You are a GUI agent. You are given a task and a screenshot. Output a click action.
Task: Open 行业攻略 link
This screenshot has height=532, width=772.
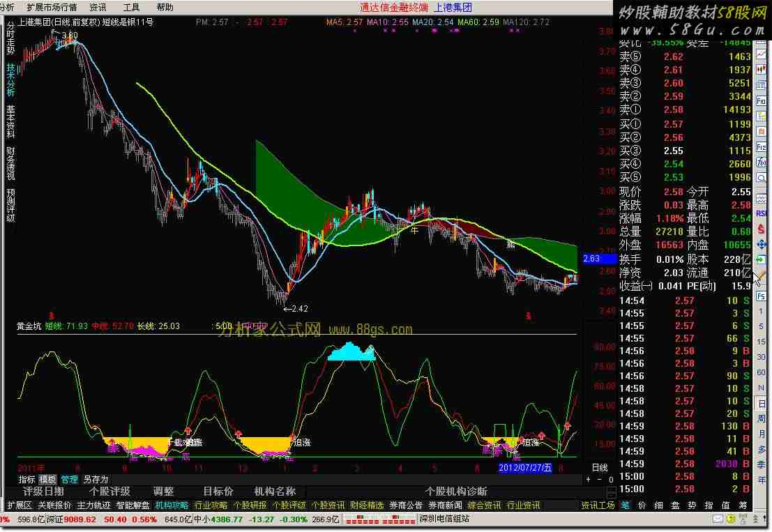click(211, 506)
